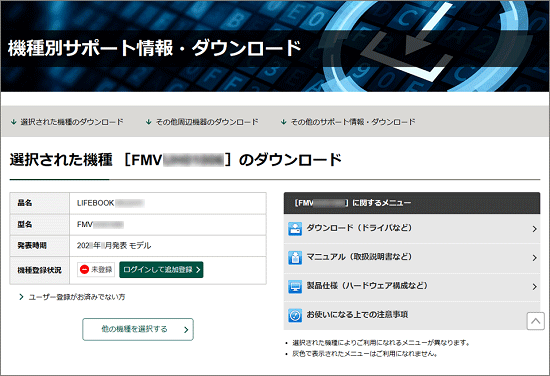Image resolution: width=550 pixels, height=376 pixels.
Task: Expand chevron on ダウンロード row
Action: click(534, 229)
